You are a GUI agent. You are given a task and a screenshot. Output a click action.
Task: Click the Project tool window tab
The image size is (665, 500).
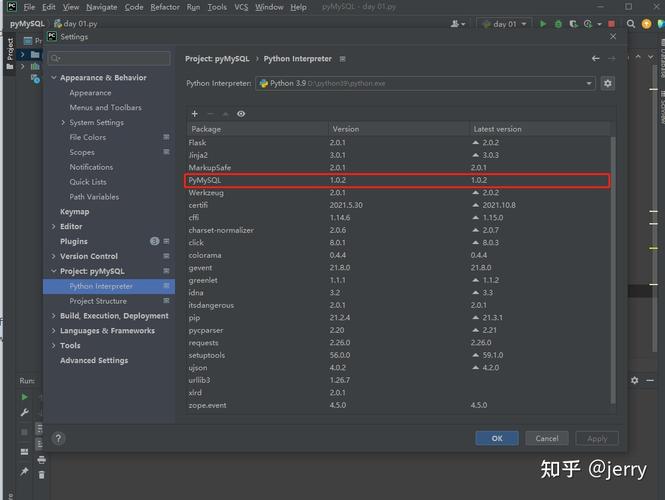10,54
